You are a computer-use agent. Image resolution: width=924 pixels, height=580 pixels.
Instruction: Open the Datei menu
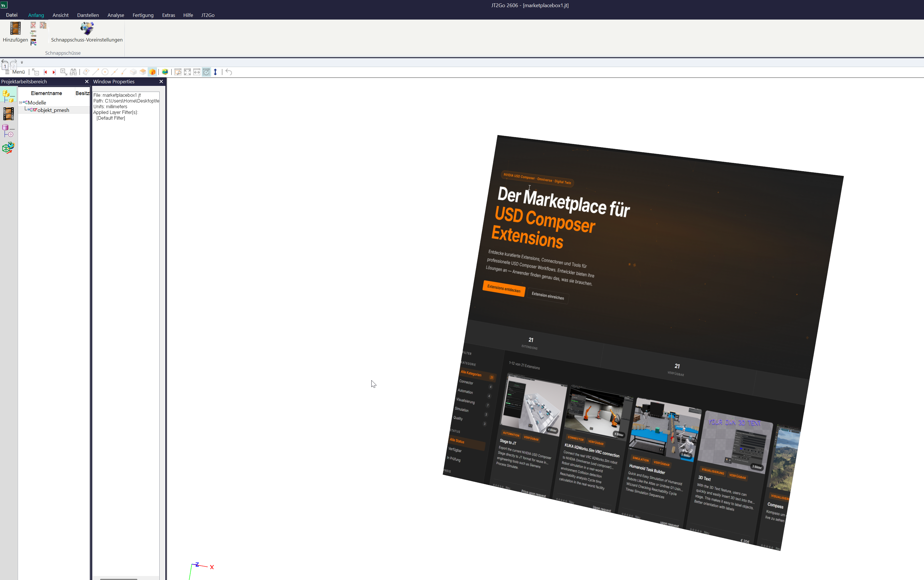11,15
